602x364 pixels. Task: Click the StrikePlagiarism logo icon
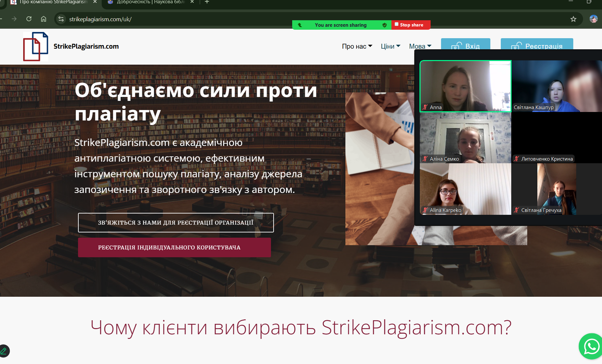(36, 46)
